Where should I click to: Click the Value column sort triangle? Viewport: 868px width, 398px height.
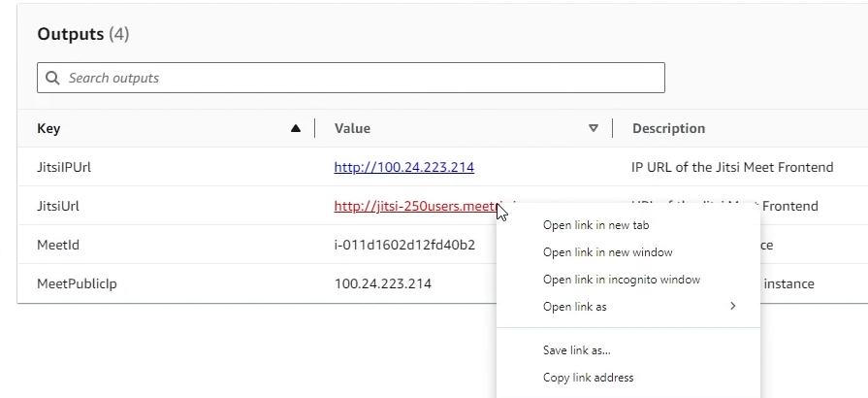594,128
